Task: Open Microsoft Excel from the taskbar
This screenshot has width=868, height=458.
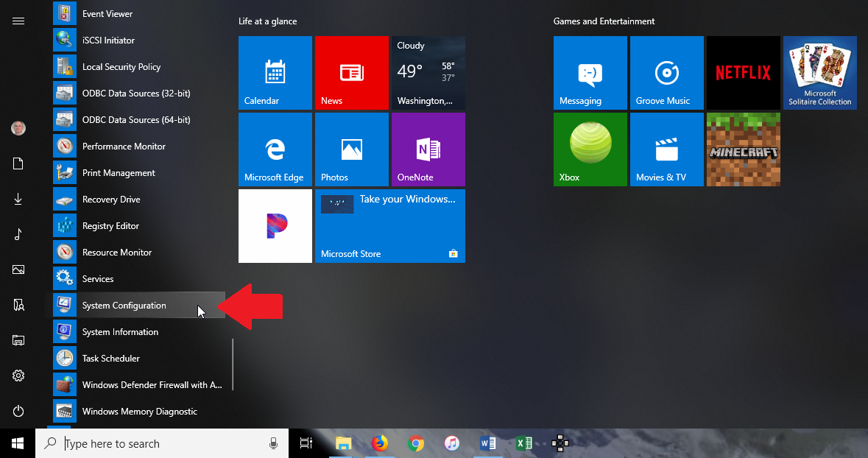Action: point(523,443)
